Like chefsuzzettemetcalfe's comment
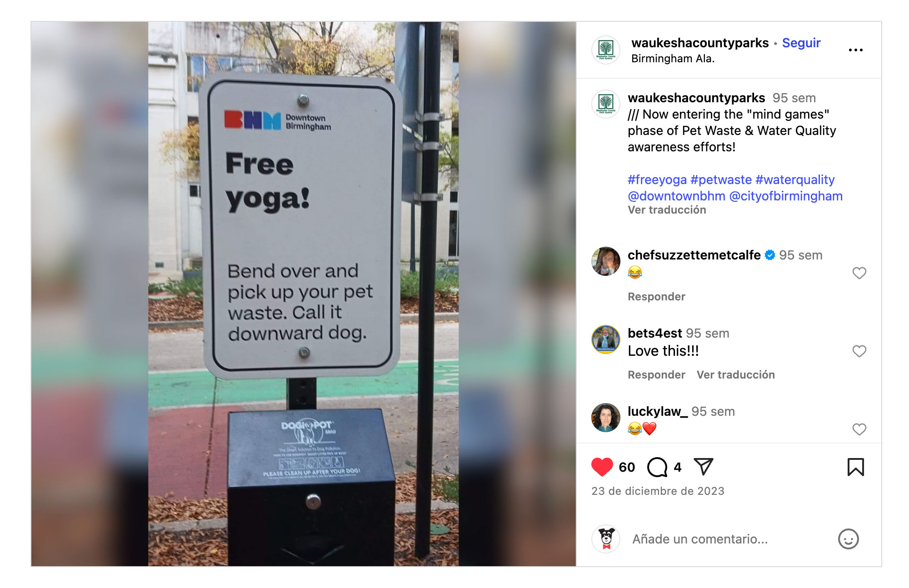This screenshot has width=909, height=588. [x=859, y=273]
